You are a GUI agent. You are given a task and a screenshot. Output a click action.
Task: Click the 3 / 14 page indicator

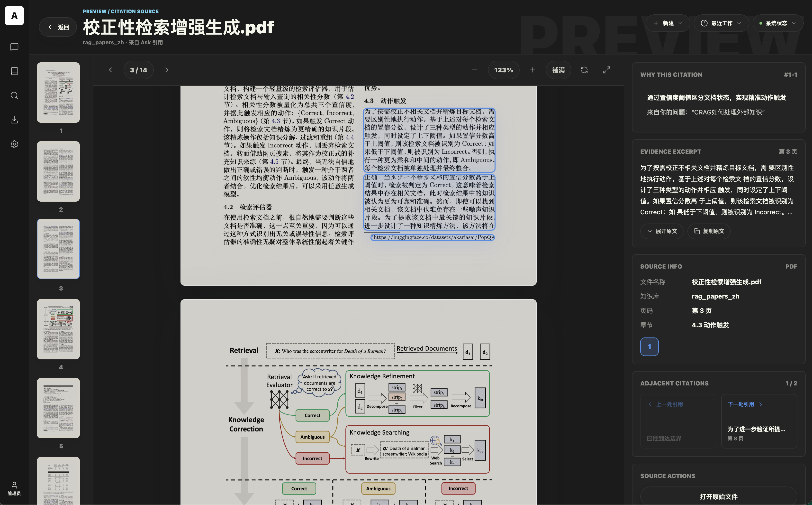pyautogui.click(x=138, y=70)
